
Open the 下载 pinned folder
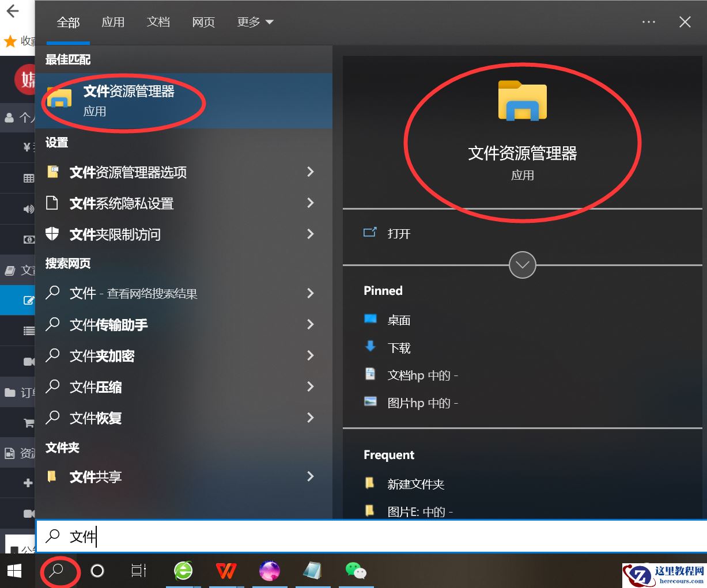399,347
